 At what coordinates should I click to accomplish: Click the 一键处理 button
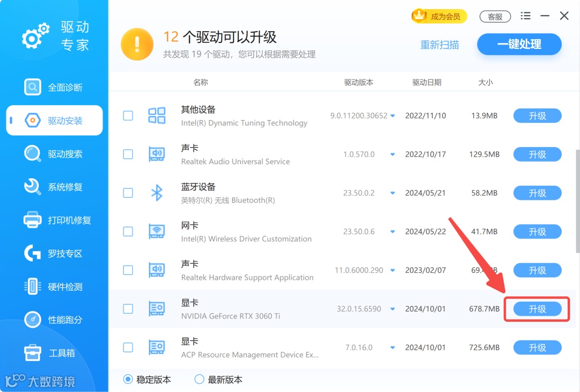519,45
